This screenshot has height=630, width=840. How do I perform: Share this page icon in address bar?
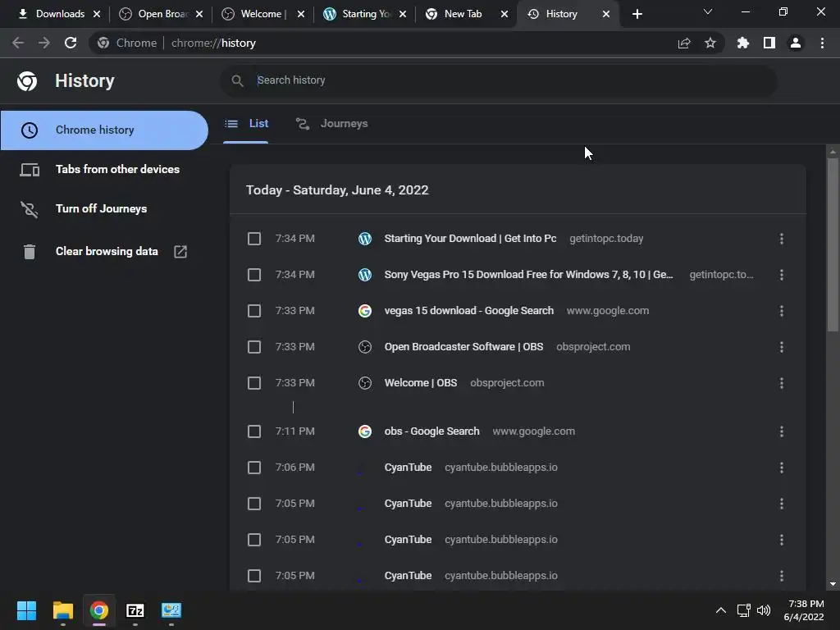[x=684, y=43]
